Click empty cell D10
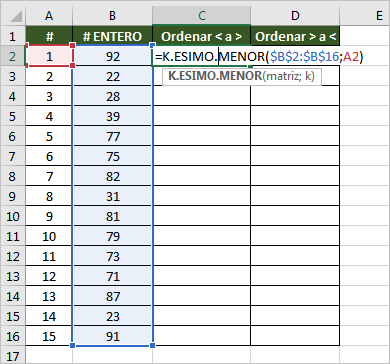Image resolution: width=390 pixels, height=364 pixels. click(x=295, y=216)
